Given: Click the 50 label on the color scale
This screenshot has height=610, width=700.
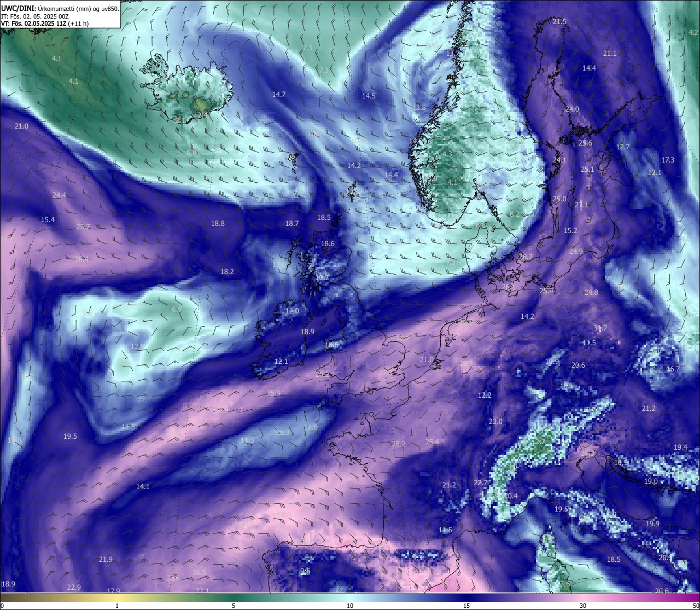Looking at the screenshot, I should point(695,606).
